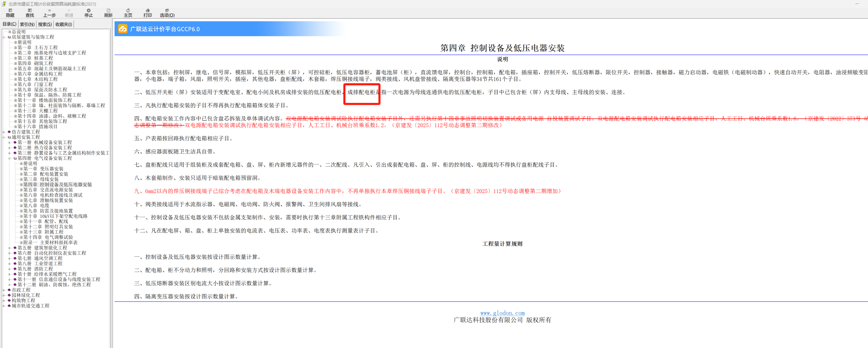The image size is (868, 348).
Task: Expand the 园林绿化工程 tree node
Action: tap(4, 295)
